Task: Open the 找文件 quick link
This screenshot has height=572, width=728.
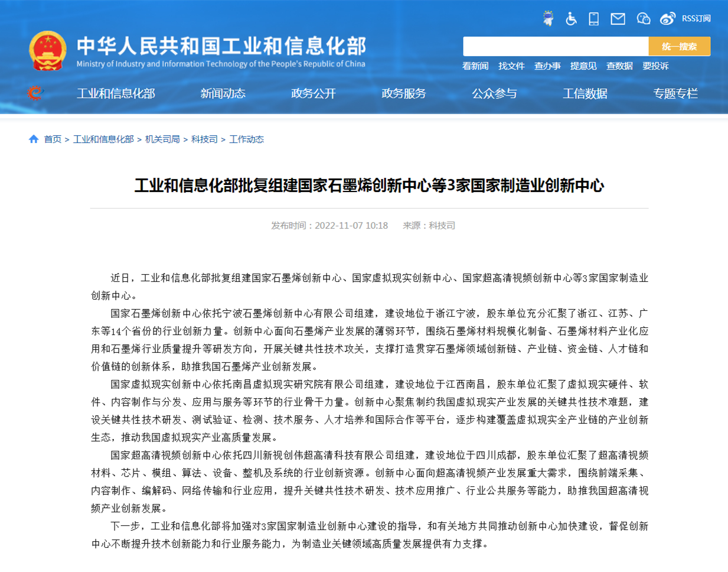Action: pyautogui.click(x=511, y=66)
